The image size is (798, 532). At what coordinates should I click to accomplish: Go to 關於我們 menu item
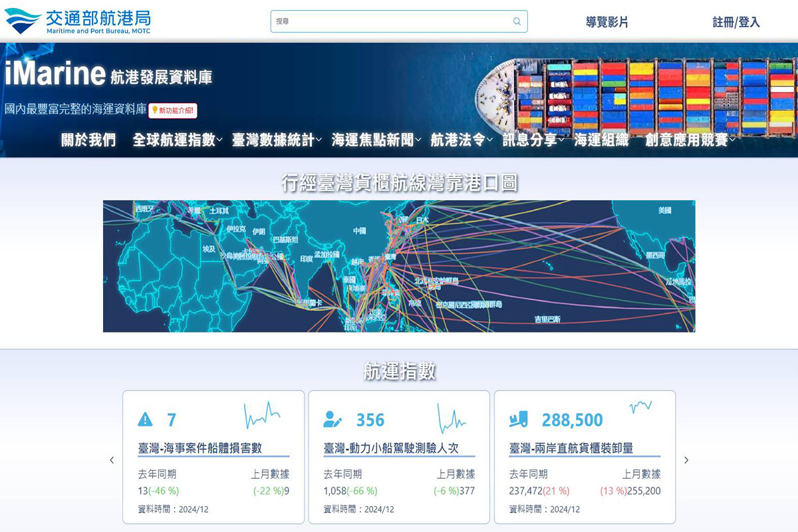(x=88, y=140)
